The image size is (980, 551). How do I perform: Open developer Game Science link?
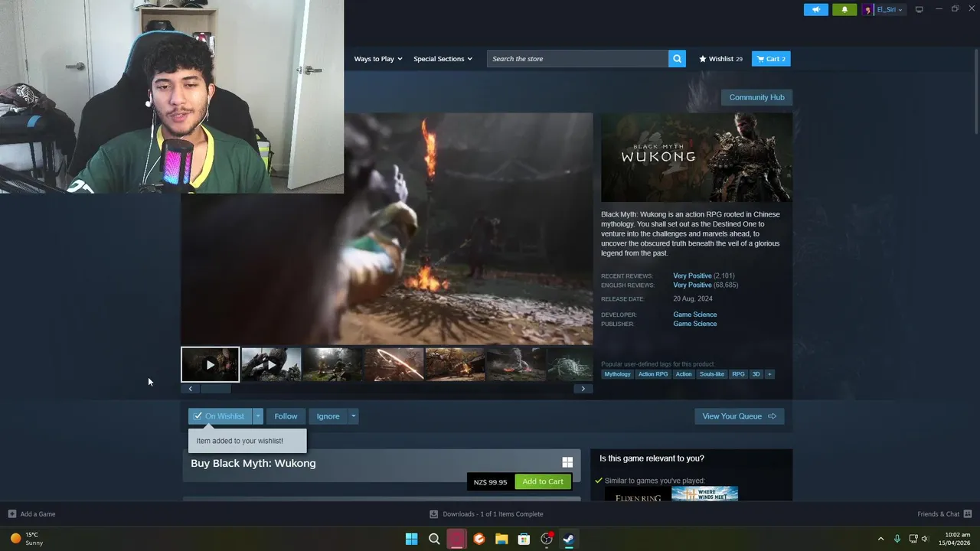[x=695, y=315]
